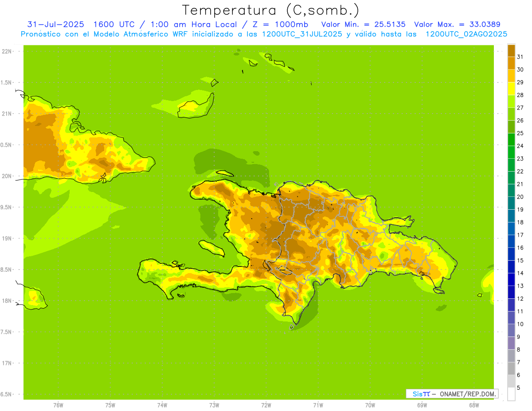
Task: Select the date text '31-Jul-2025'
Action: (x=55, y=24)
